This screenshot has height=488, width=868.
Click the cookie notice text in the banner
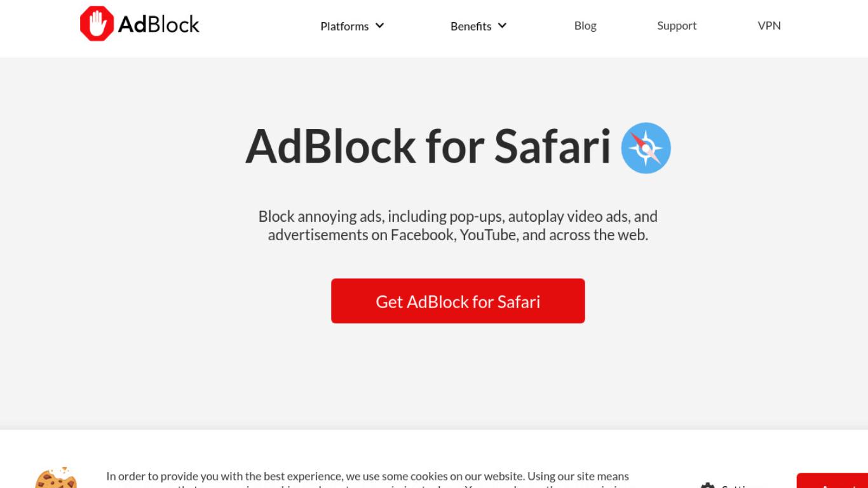367,480
